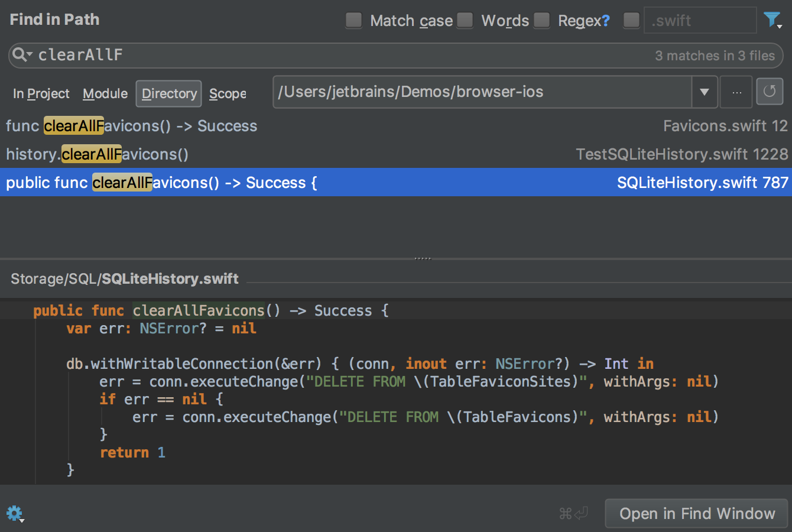792x532 pixels.
Task: Switch to the In Project tab
Action: pos(41,94)
